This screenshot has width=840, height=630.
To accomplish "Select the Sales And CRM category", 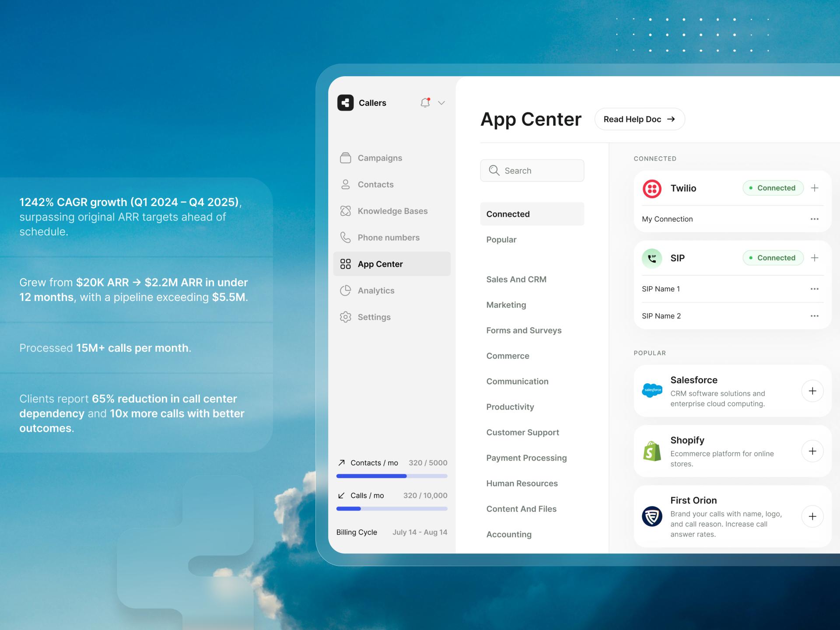I will tap(516, 279).
